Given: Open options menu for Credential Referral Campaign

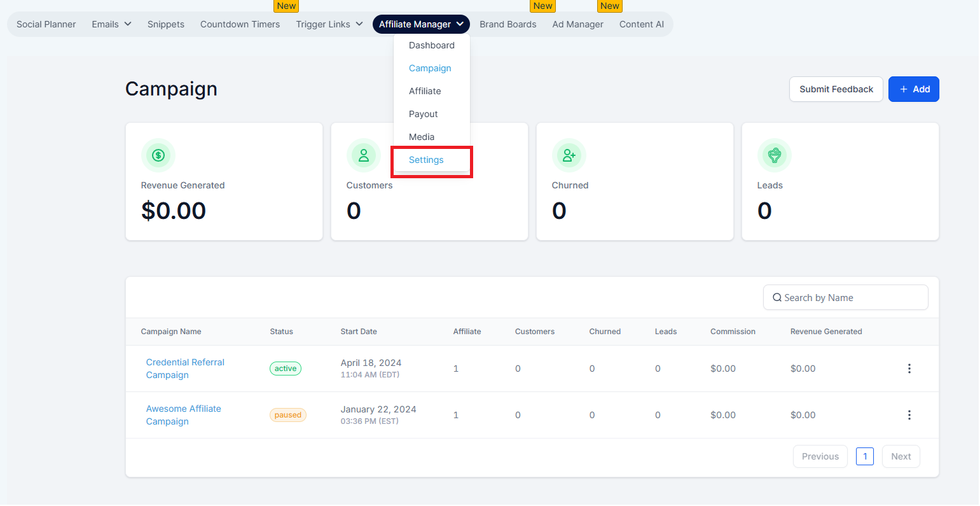Looking at the screenshot, I should point(909,369).
